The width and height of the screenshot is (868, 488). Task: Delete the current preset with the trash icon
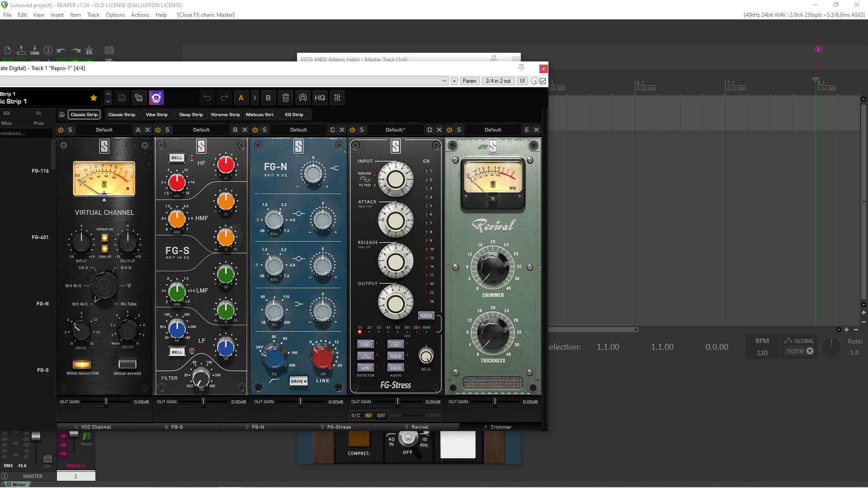tap(286, 98)
